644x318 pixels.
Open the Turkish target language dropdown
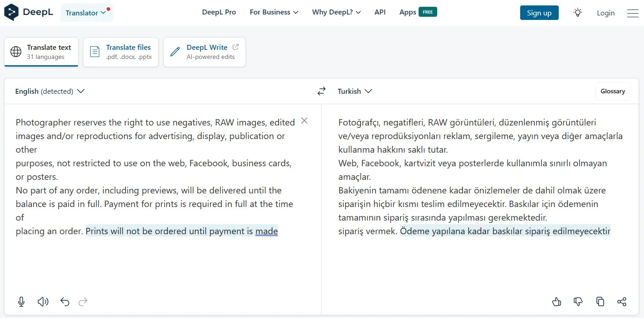355,91
